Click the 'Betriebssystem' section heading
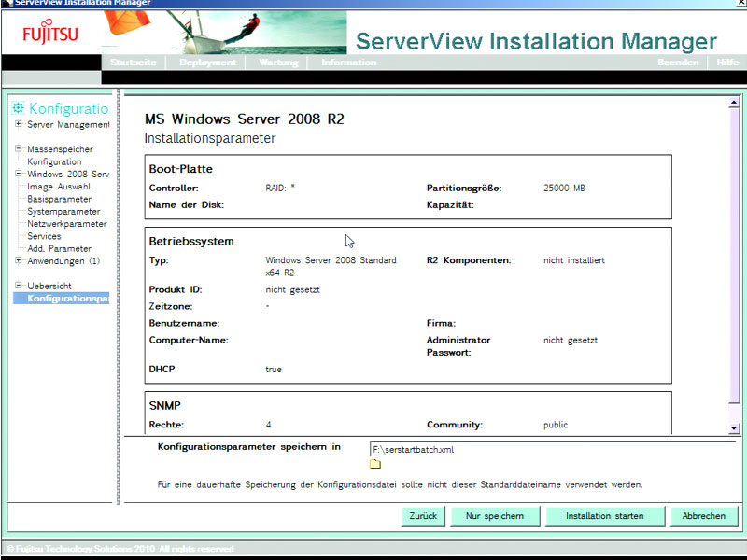 [191, 242]
